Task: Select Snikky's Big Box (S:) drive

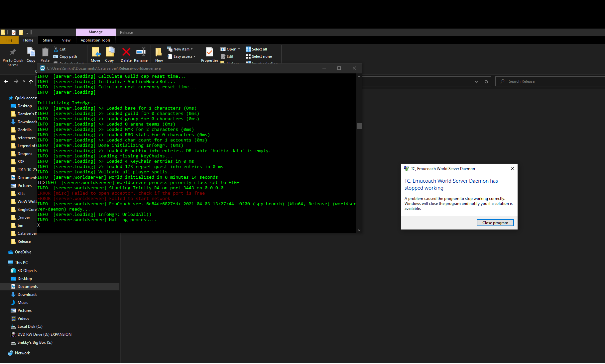Action: point(32,342)
